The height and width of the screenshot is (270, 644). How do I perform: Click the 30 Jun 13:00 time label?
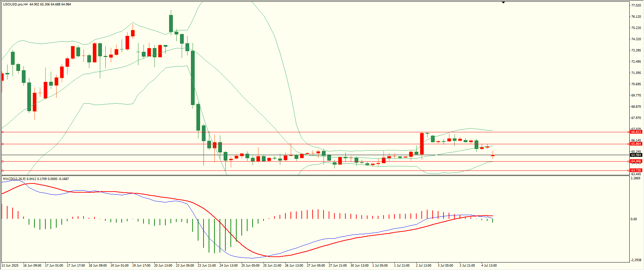point(359,266)
